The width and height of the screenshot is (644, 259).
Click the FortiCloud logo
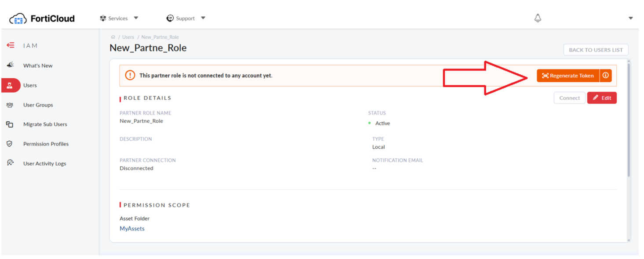click(x=42, y=18)
